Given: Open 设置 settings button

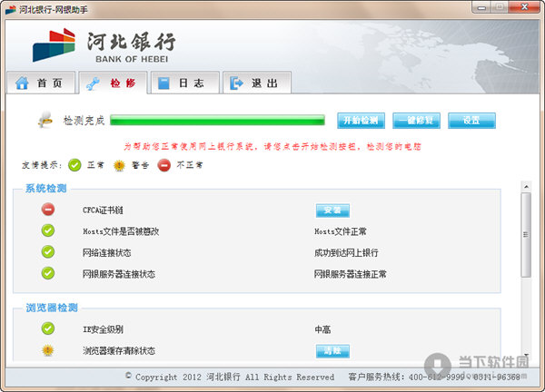Looking at the screenshot, I should (471, 121).
